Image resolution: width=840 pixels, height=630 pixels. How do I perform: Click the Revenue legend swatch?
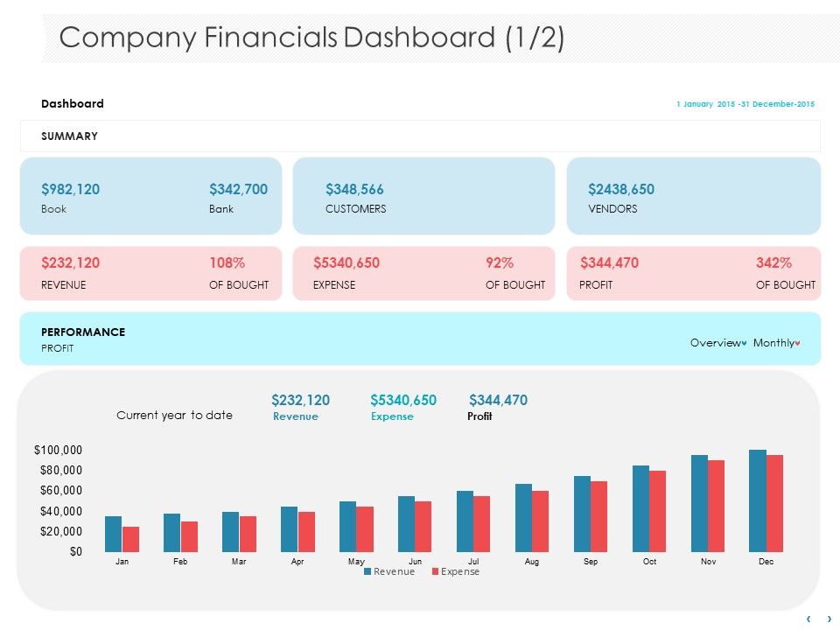[x=367, y=571]
